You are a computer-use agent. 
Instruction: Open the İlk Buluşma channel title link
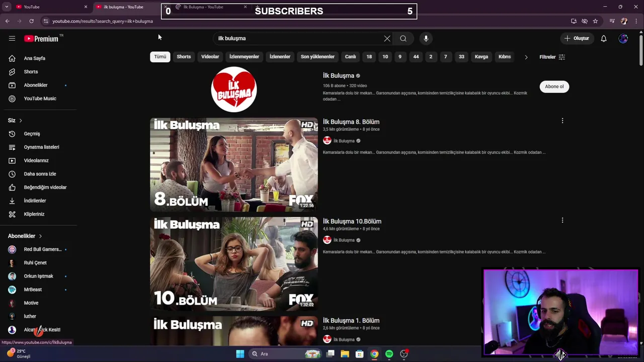pyautogui.click(x=339, y=75)
